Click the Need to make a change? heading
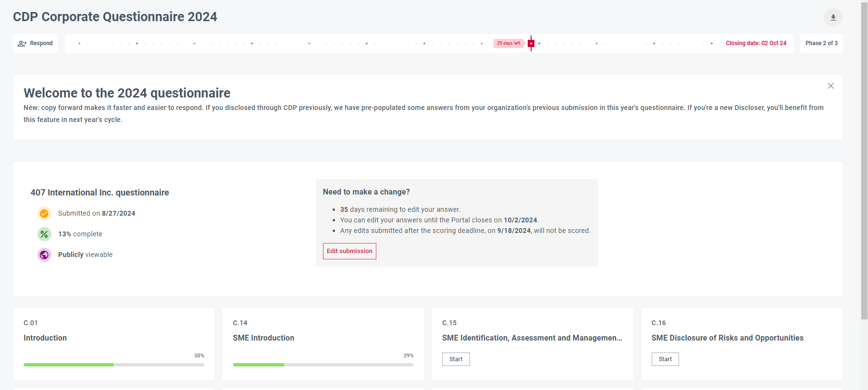Image resolution: width=868 pixels, height=390 pixels. [x=366, y=192]
